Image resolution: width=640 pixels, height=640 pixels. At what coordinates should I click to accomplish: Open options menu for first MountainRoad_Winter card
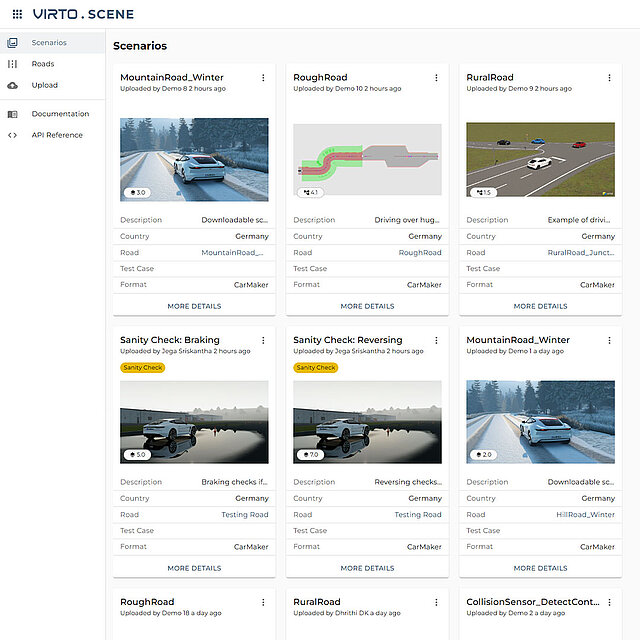[x=263, y=78]
